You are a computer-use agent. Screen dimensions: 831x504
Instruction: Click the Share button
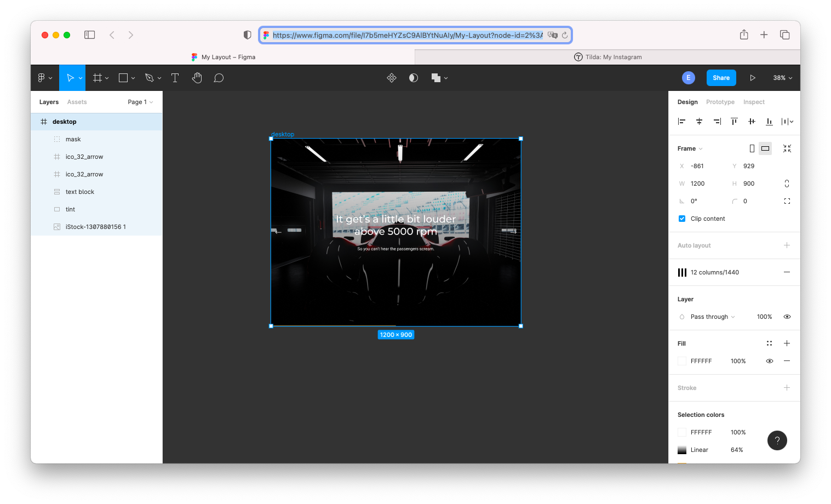(720, 77)
